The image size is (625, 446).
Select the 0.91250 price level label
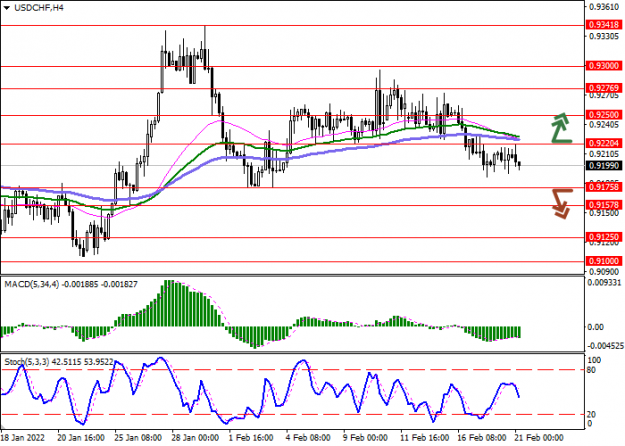pos(604,237)
